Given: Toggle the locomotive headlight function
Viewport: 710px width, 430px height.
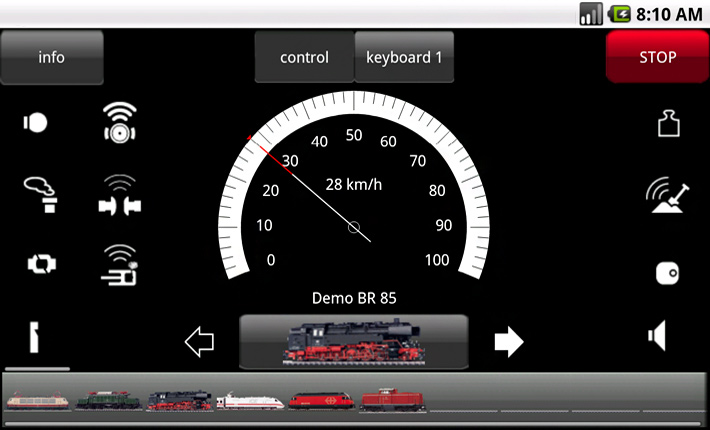Looking at the screenshot, I should (x=35, y=123).
